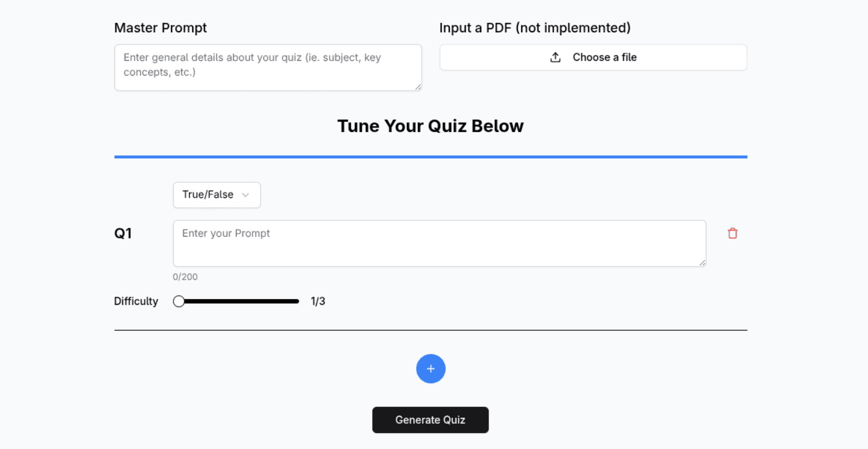The height and width of the screenshot is (449, 868).
Task: Click the 1/3 difficulty value
Action: 318,301
